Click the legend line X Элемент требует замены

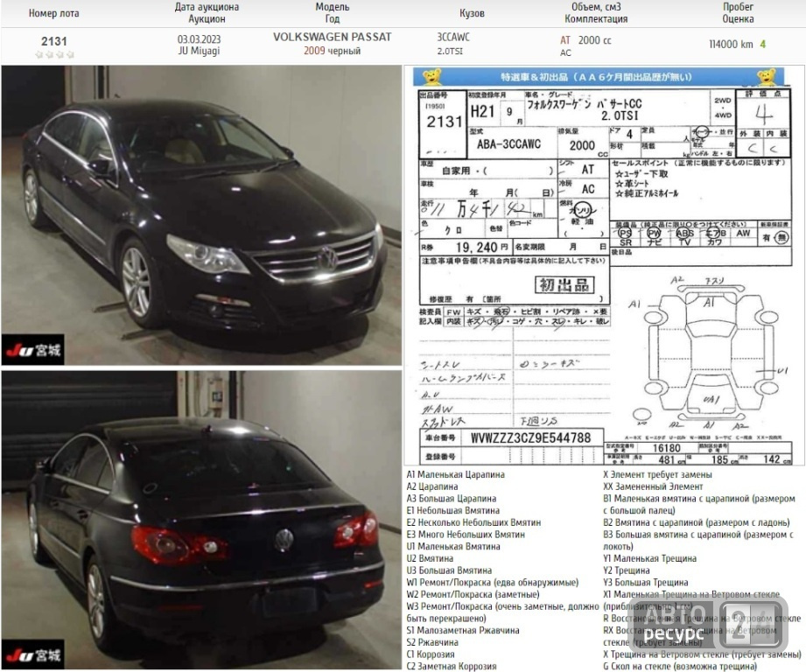(657, 475)
